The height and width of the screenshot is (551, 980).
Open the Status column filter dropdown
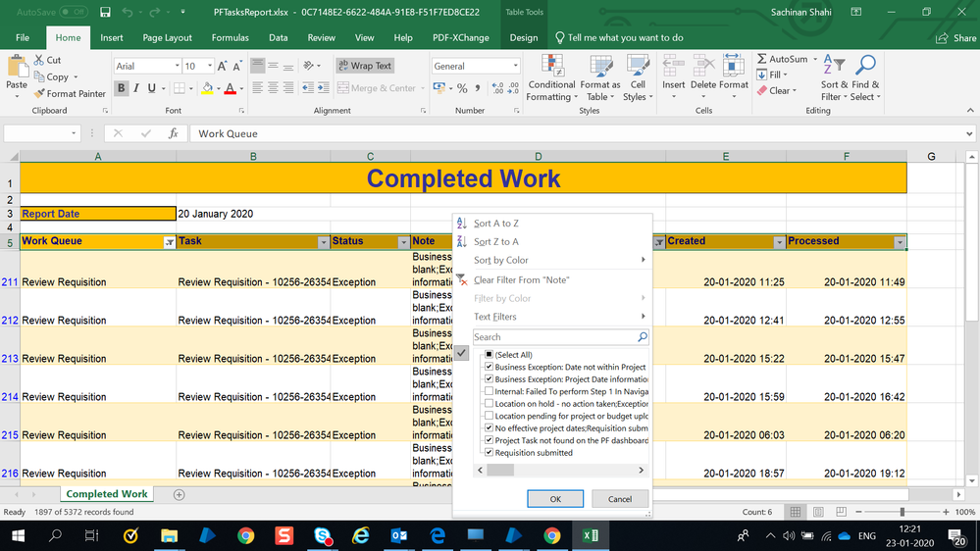click(402, 242)
